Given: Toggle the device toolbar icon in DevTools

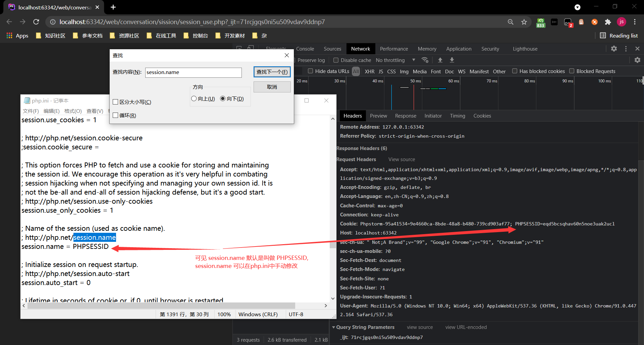Looking at the screenshot, I should point(251,48).
